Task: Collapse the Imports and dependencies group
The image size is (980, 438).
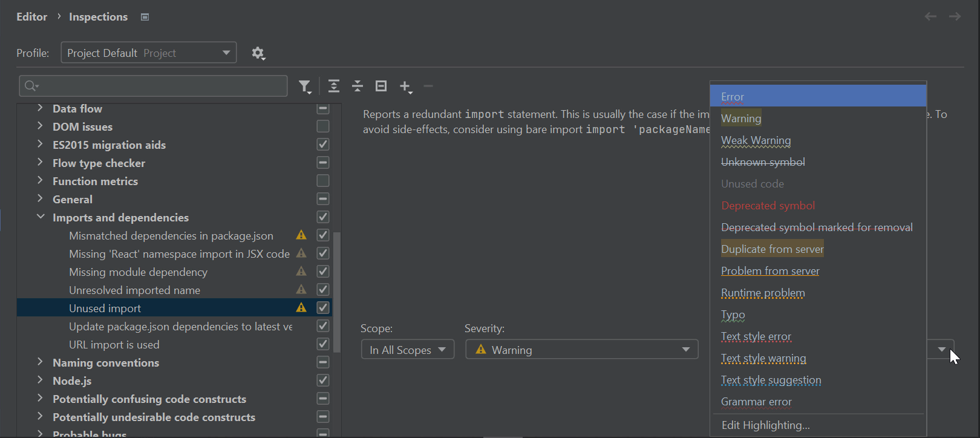Action: 41,217
